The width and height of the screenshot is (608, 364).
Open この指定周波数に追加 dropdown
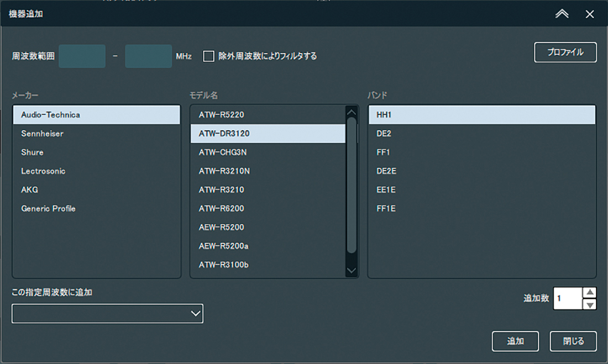pos(107,314)
